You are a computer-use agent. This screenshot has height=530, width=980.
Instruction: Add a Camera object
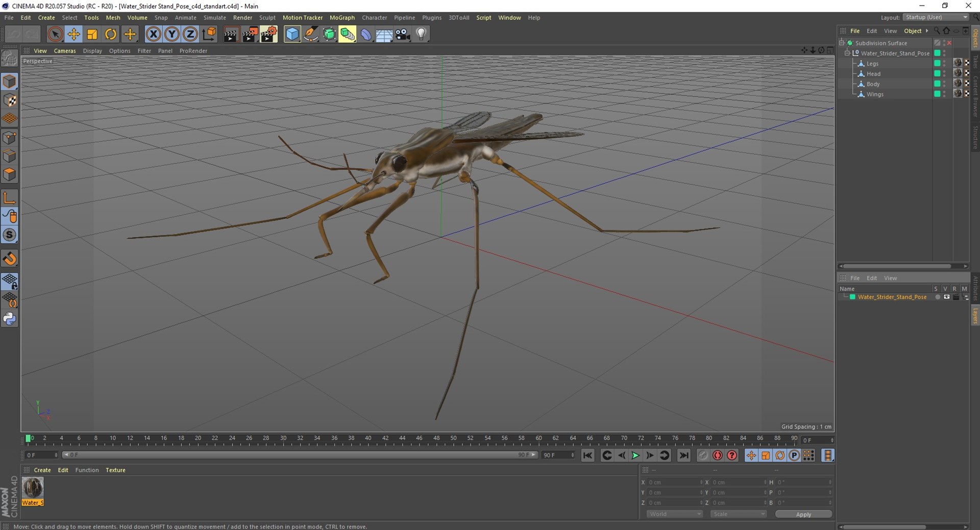(403, 34)
